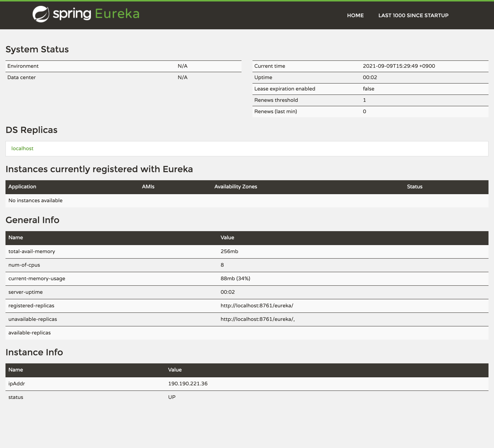Screen dimensions: 494x448
Task: Click the status value UP under Instance Info
Action: tap(172, 397)
